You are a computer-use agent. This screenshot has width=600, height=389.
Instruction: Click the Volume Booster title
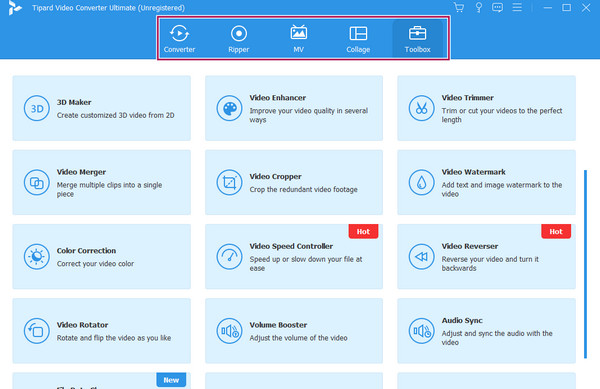[x=278, y=325]
